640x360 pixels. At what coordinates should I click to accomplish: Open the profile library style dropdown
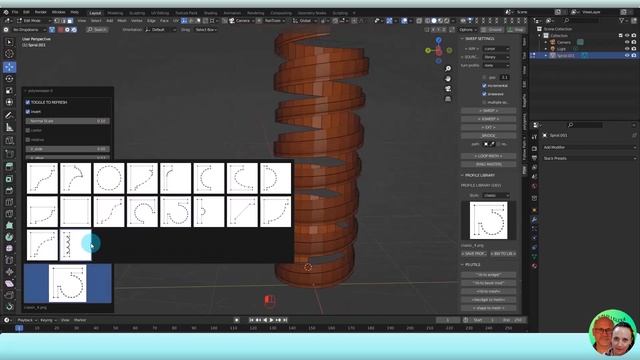[496, 196]
